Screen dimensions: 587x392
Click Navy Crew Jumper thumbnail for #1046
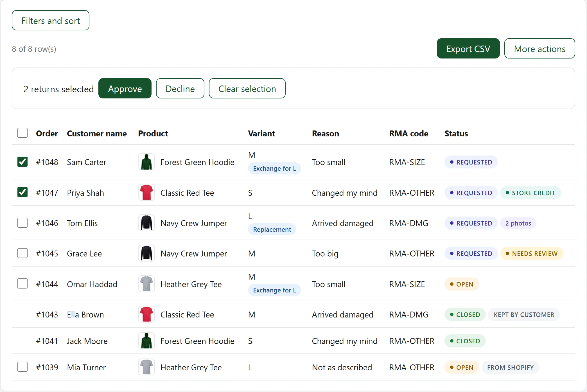coord(146,223)
